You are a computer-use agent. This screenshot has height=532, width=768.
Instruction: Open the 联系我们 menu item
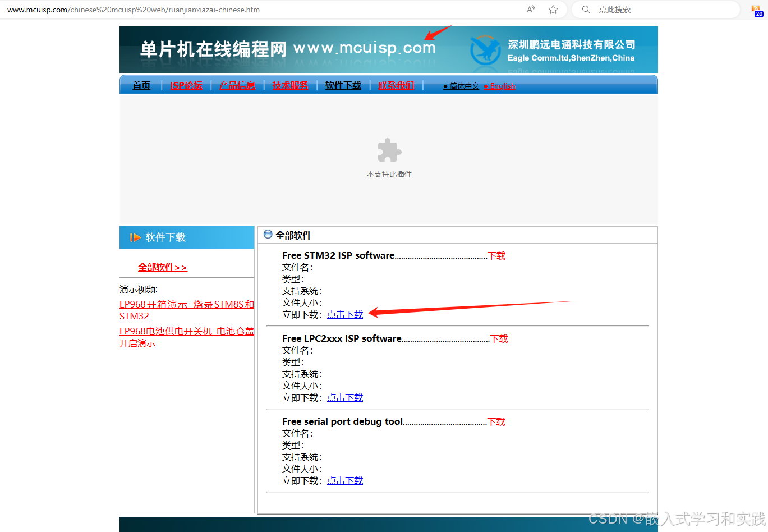396,85
